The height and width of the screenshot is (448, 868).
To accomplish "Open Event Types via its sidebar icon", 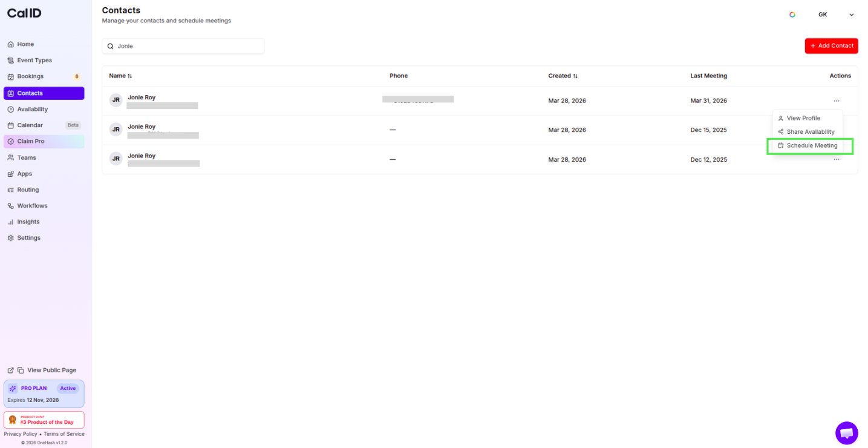I will [x=11, y=61].
